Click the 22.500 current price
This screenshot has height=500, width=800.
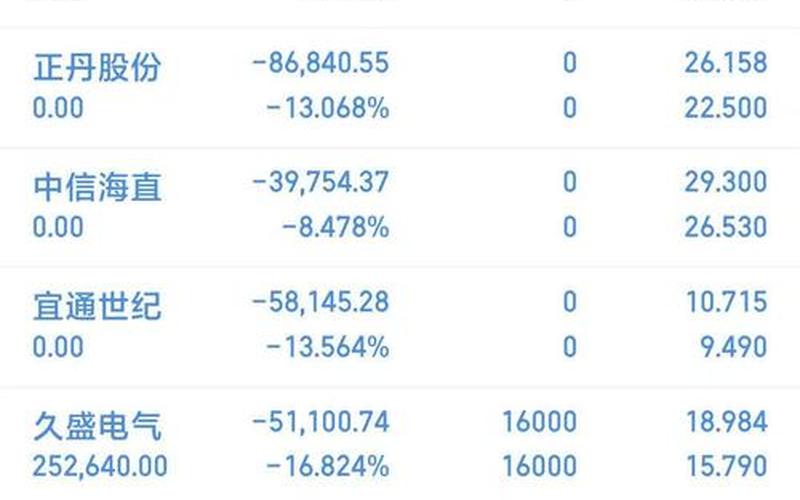pos(725,107)
